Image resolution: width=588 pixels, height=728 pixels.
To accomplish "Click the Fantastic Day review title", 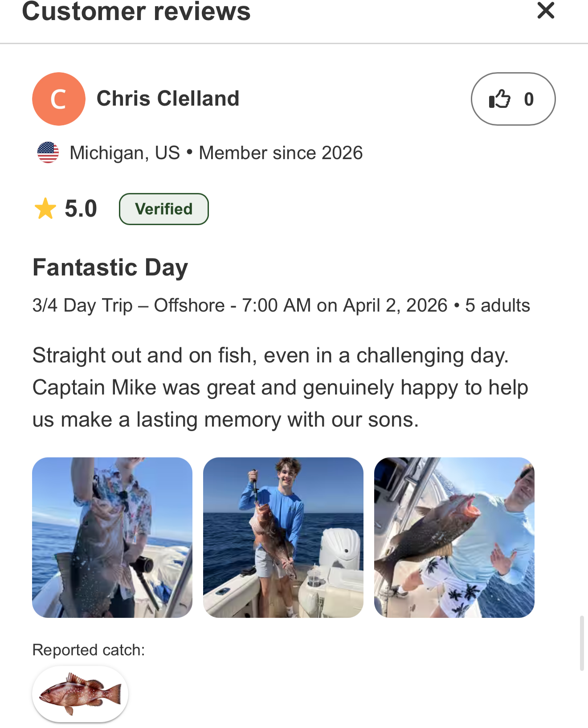I will [x=110, y=267].
